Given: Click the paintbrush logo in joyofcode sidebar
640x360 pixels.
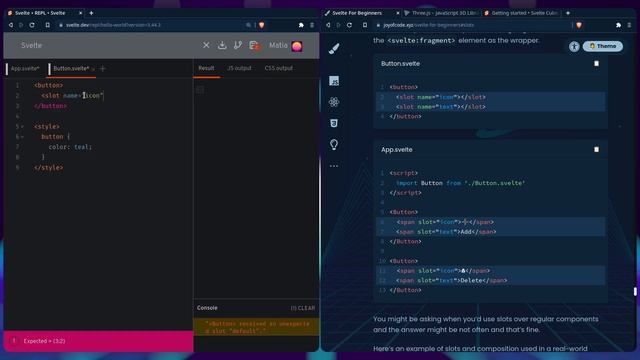Looking at the screenshot, I should [x=334, y=49].
